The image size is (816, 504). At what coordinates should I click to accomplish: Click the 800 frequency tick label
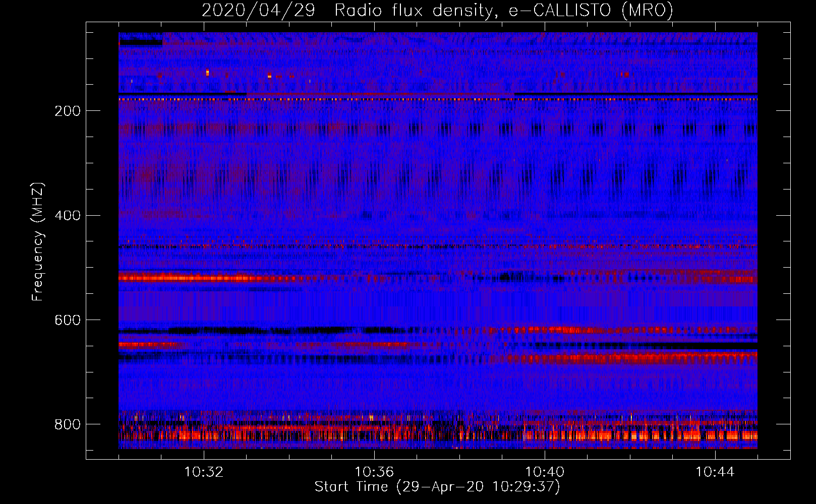(x=68, y=425)
